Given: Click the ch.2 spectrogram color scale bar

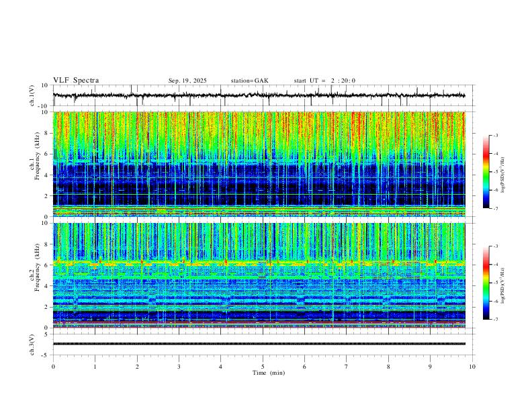Looking at the screenshot, I should (x=486, y=283).
